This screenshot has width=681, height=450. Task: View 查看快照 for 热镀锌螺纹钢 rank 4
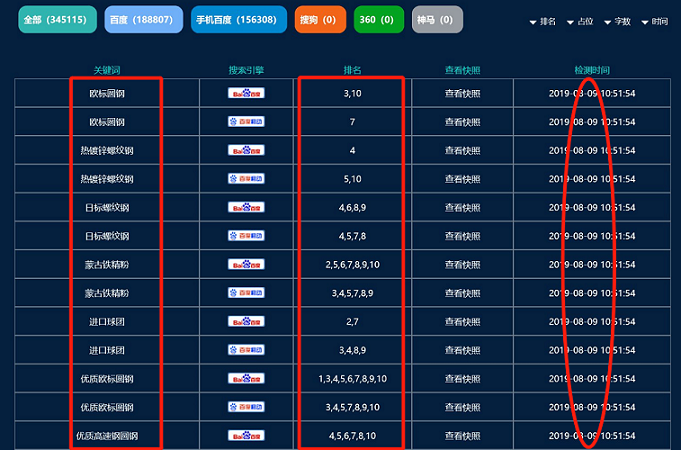tap(463, 150)
